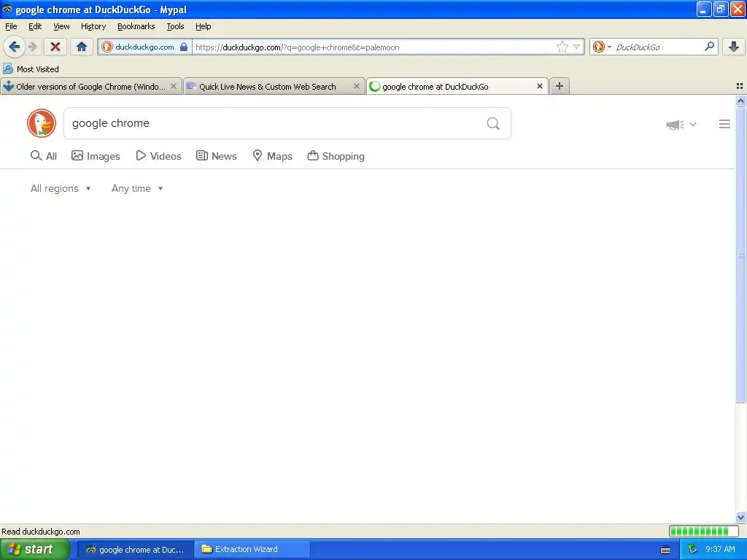Image resolution: width=747 pixels, height=560 pixels.
Task: Open the Help menu
Action: point(204,26)
